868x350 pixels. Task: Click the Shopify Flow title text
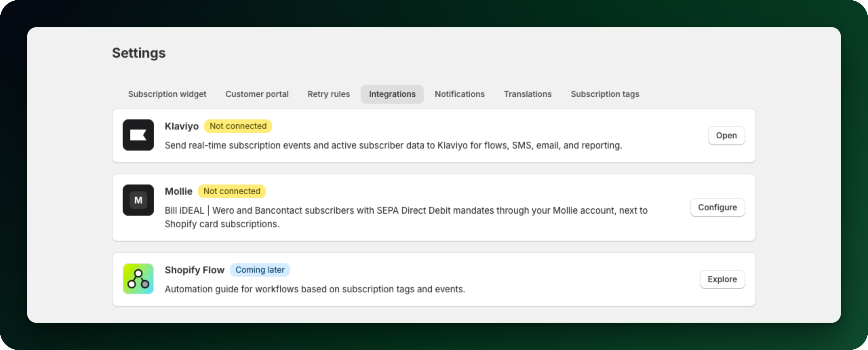195,270
